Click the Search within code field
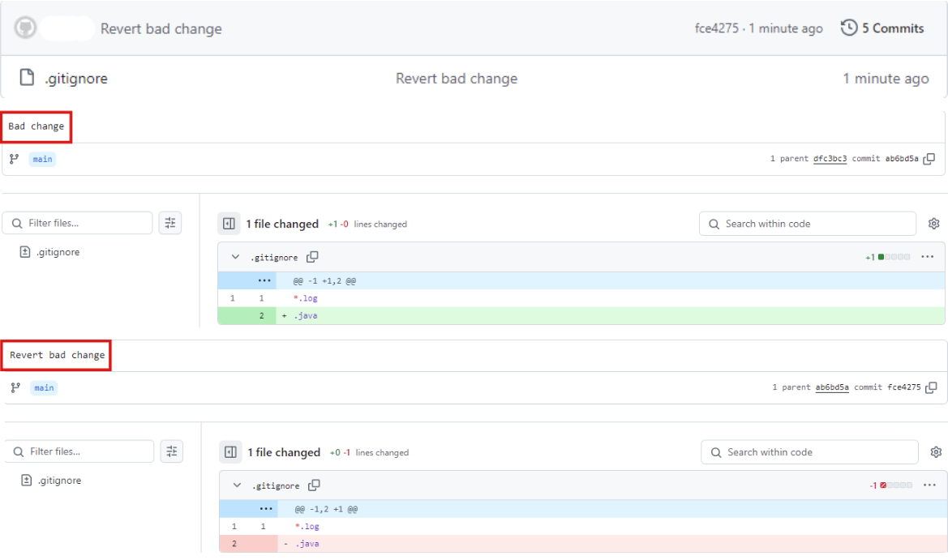The image size is (948, 560). coord(807,224)
